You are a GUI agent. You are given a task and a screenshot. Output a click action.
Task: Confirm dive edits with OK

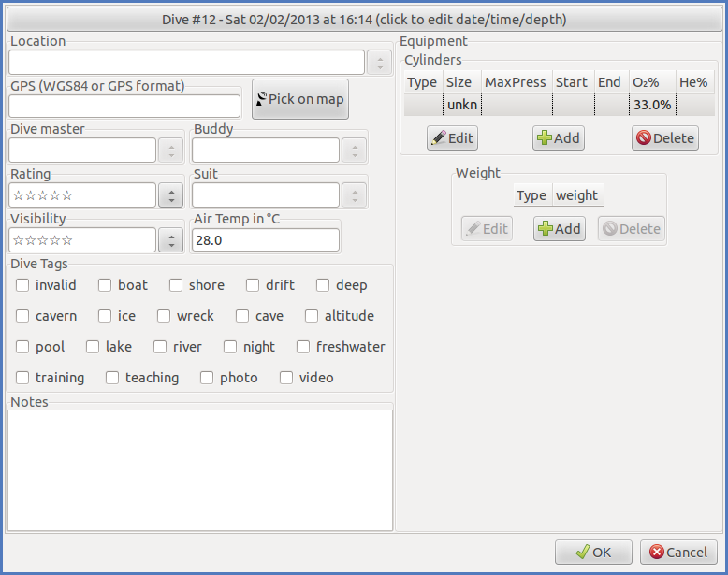tap(593, 553)
